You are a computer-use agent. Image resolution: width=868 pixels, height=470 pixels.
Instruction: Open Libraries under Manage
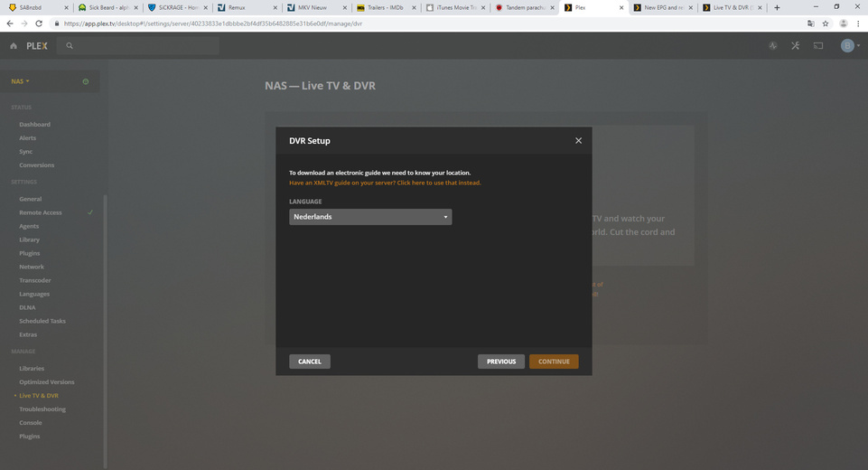[32, 369]
